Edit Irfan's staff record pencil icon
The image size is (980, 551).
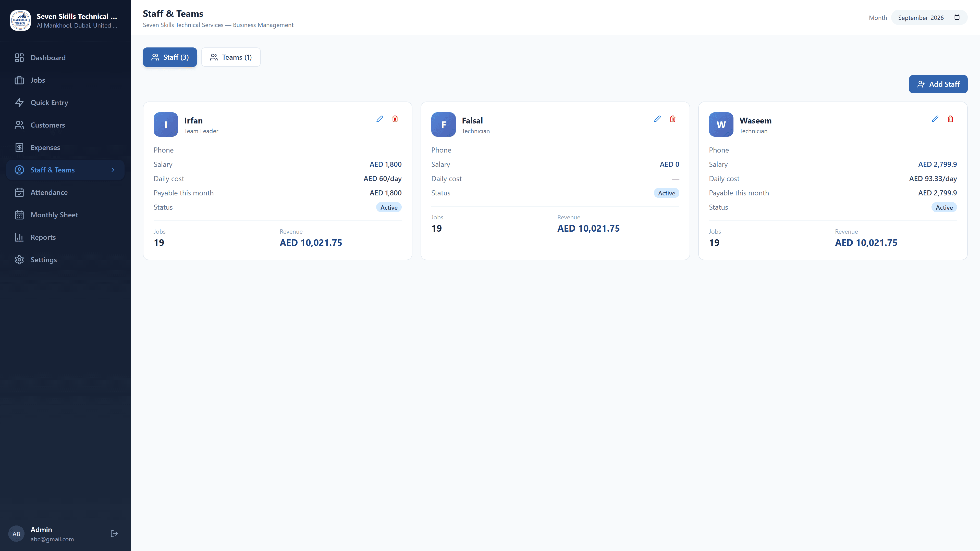(380, 119)
